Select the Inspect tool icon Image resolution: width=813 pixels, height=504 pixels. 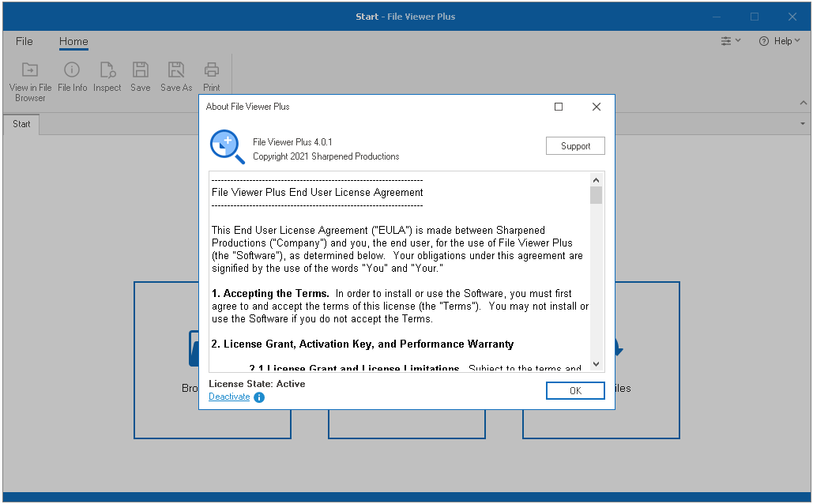(107, 70)
